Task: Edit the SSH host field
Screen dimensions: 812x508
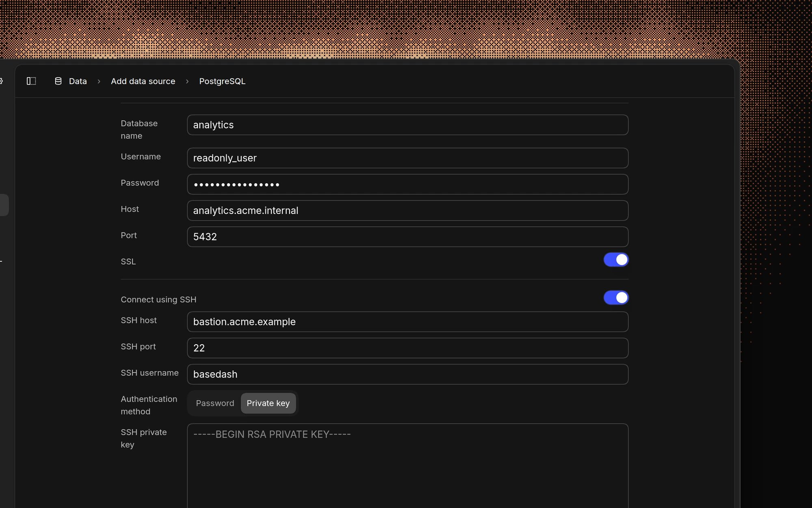Action: [x=408, y=322]
